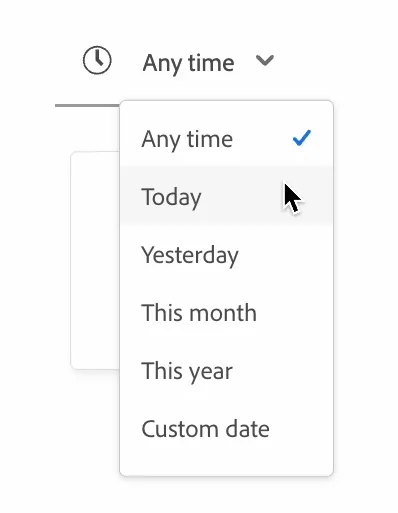Restrict search to Yesterday's items
Viewport: 398px width, 513px height.
pyautogui.click(x=226, y=255)
